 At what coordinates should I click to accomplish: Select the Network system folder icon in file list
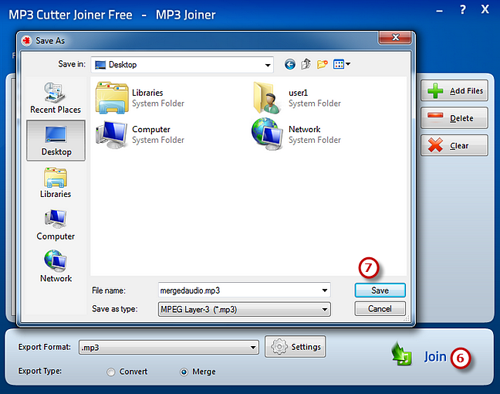pyautogui.click(x=267, y=134)
